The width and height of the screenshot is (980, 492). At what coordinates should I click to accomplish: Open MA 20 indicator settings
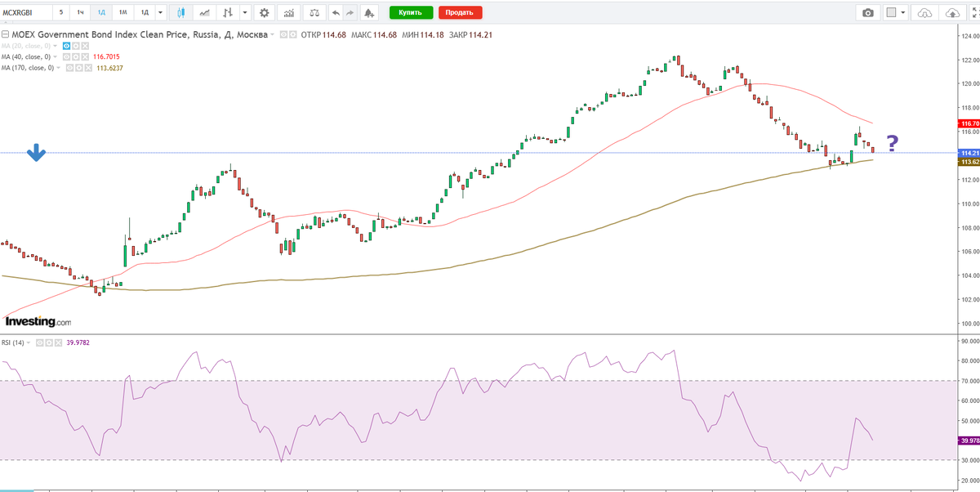76,46
